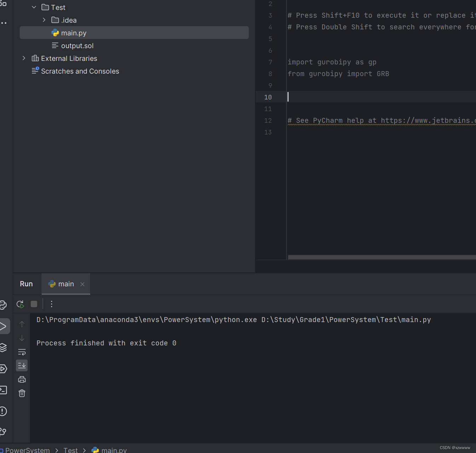Clear all console output
The width and height of the screenshot is (476, 453).
(22, 393)
